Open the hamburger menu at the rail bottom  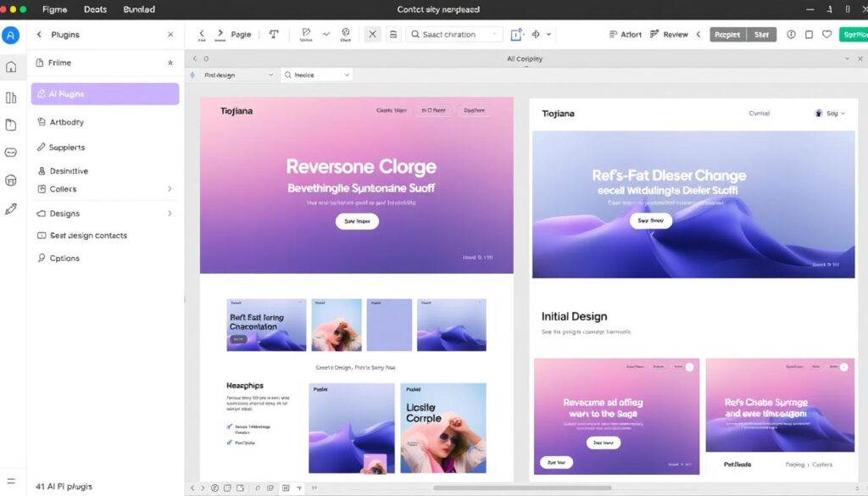point(10,481)
